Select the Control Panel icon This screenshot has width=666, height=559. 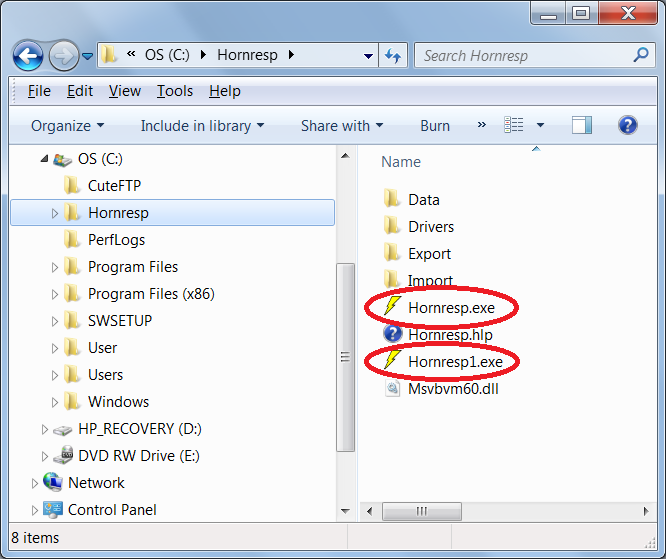point(53,510)
